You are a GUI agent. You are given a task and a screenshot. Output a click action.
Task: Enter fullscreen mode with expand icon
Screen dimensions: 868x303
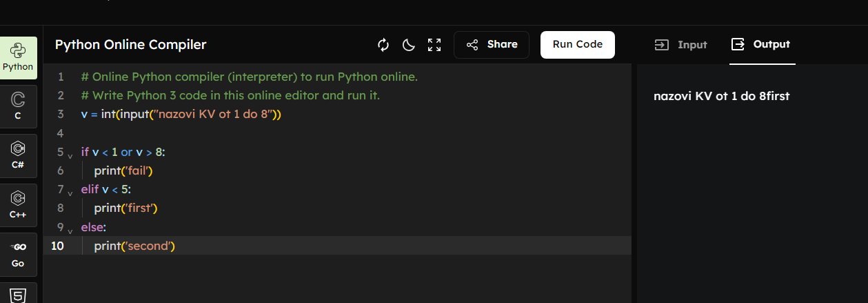click(x=434, y=45)
